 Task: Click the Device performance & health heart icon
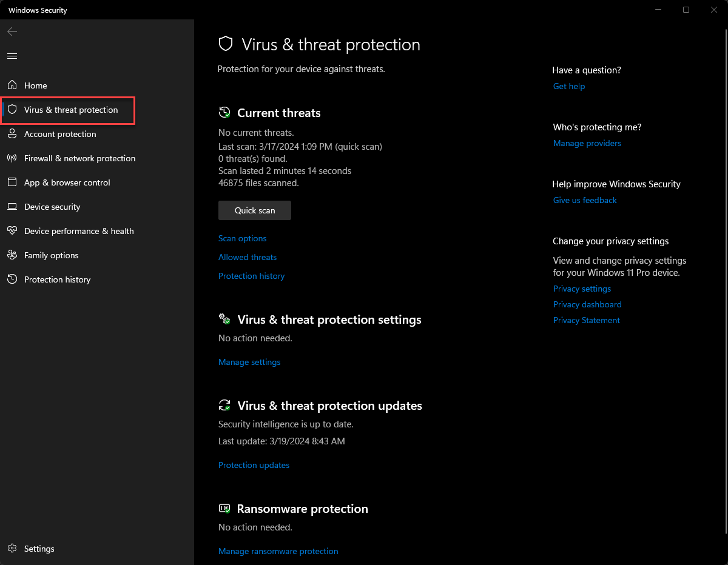tap(12, 231)
